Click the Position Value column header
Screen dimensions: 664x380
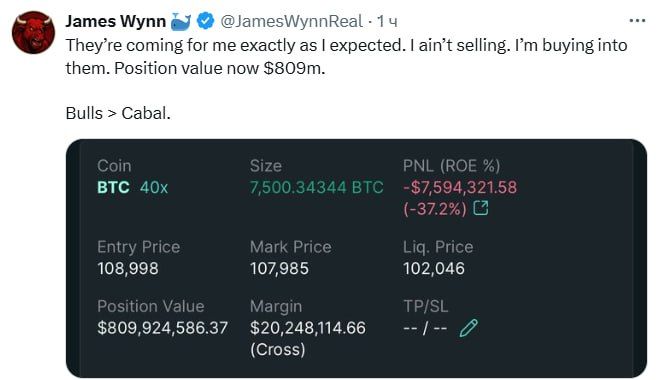pyautogui.click(x=151, y=306)
